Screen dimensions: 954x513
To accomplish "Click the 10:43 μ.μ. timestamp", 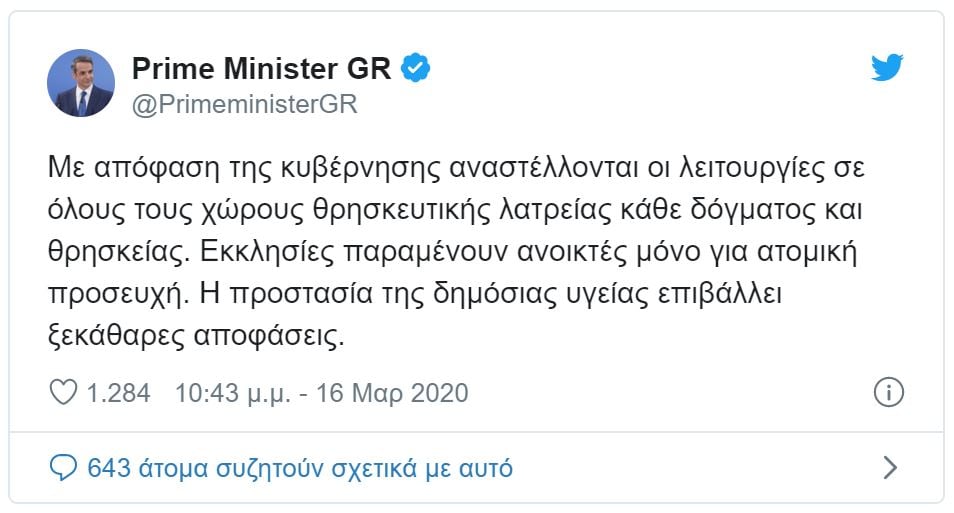I will click(x=232, y=393).
